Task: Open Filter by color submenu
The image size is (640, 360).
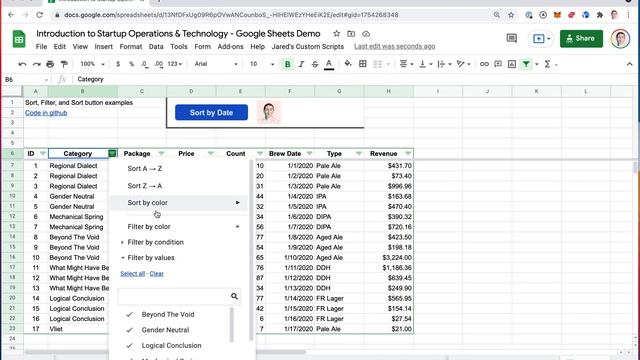Action: point(179,227)
